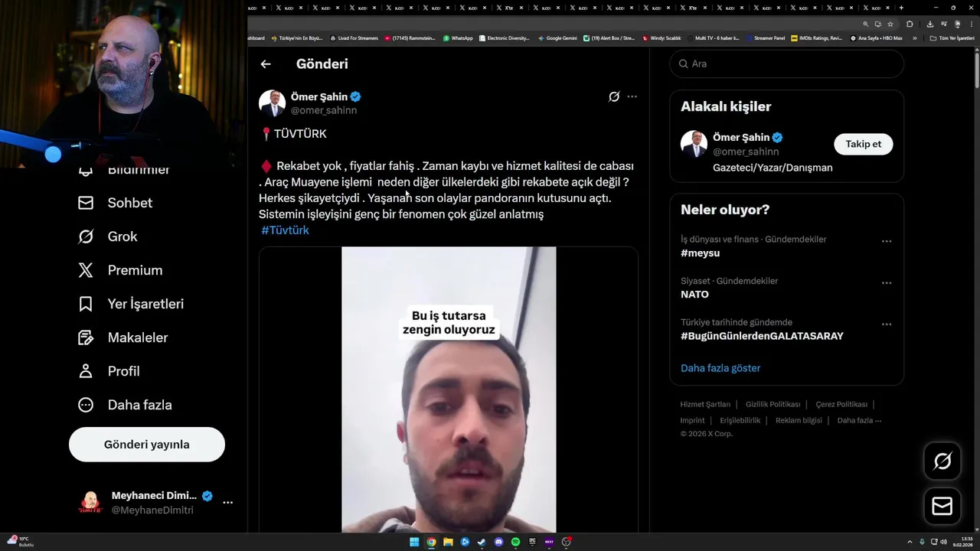Screen dimensions: 980x551
Task: Open the Hizmet Şartları link
Action: click(x=705, y=404)
